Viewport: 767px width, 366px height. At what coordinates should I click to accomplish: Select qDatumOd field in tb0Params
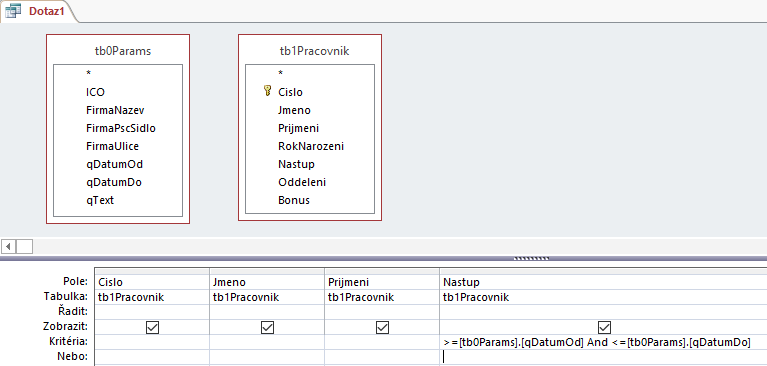(114, 164)
